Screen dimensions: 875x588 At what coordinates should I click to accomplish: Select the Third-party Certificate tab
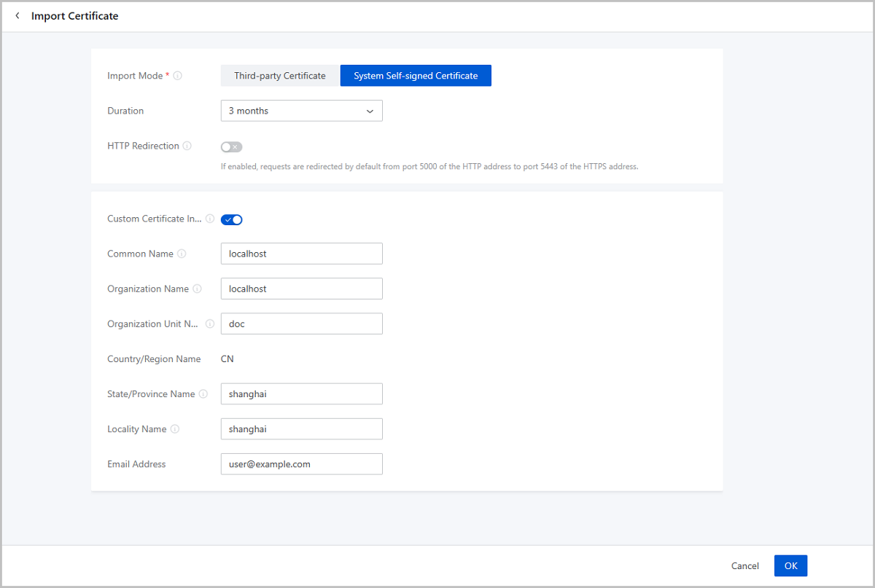coord(280,76)
